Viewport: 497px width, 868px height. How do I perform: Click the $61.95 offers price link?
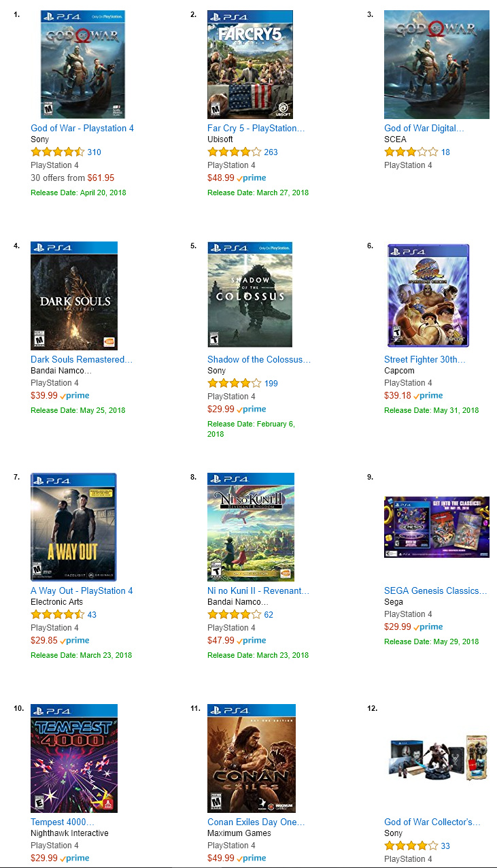(101, 178)
